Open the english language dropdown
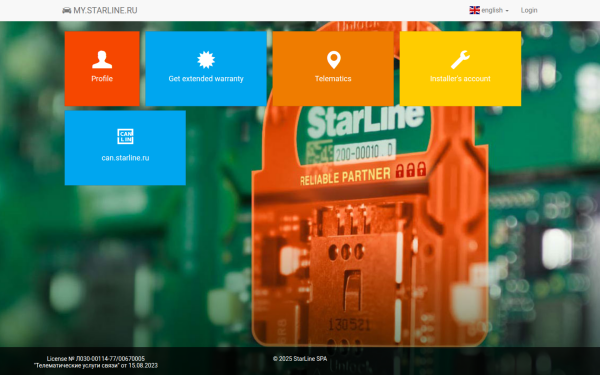The width and height of the screenshot is (600, 375). click(489, 10)
